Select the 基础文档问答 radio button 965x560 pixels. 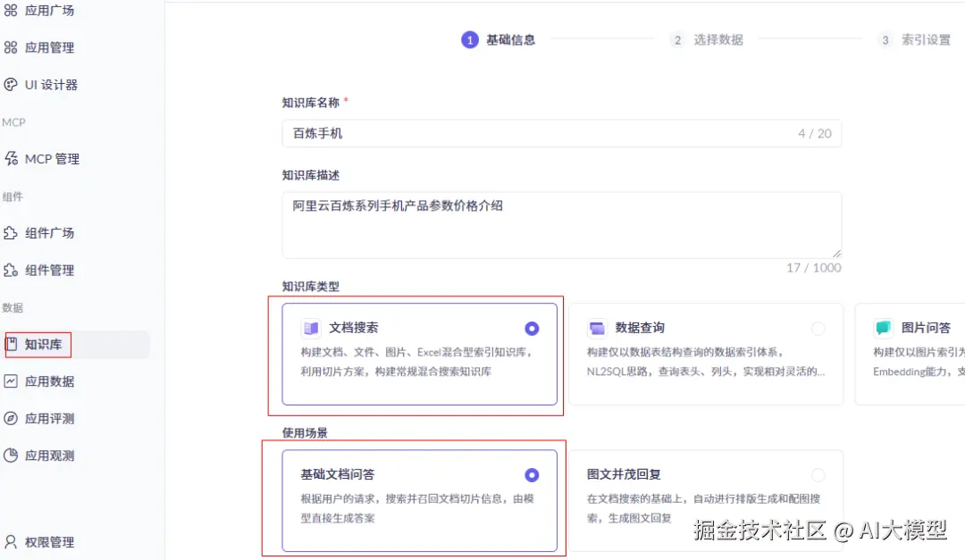532,475
